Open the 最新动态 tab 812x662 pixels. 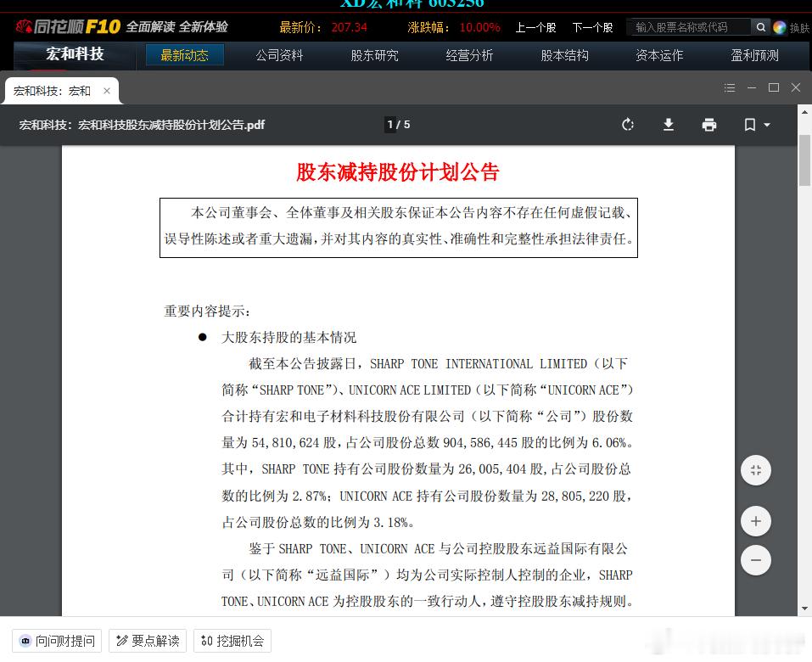point(184,55)
